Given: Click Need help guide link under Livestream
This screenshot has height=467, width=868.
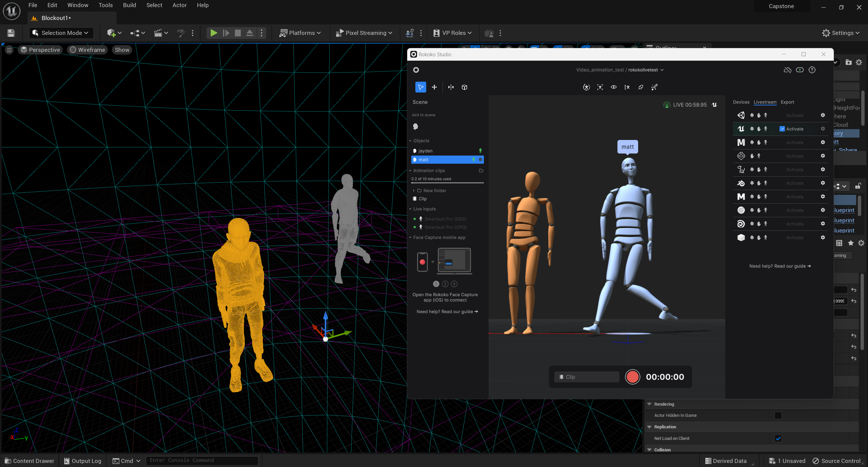Looking at the screenshot, I should [780, 266].
